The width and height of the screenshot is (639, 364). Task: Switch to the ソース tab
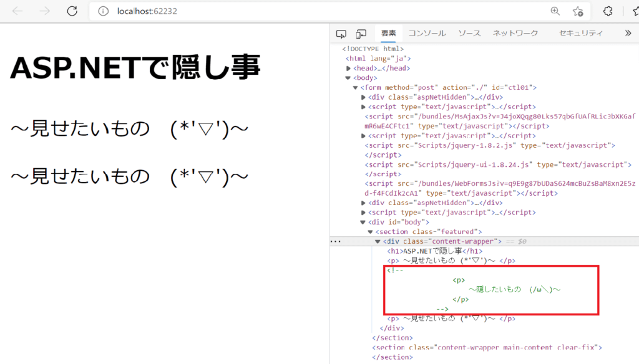click(x=469, y=34)
